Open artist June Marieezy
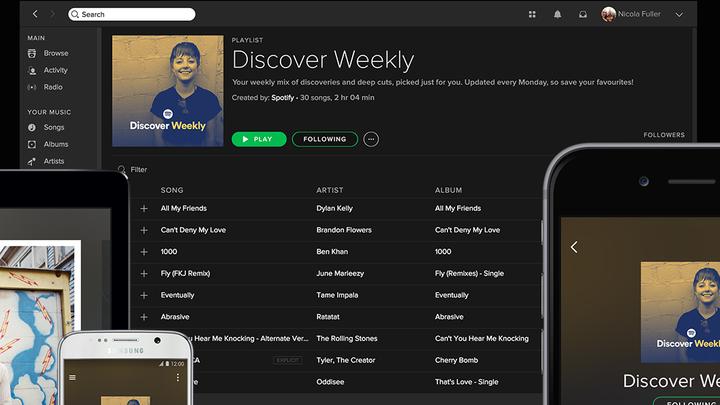Screen dimensions: 720x405 point(340,274)
